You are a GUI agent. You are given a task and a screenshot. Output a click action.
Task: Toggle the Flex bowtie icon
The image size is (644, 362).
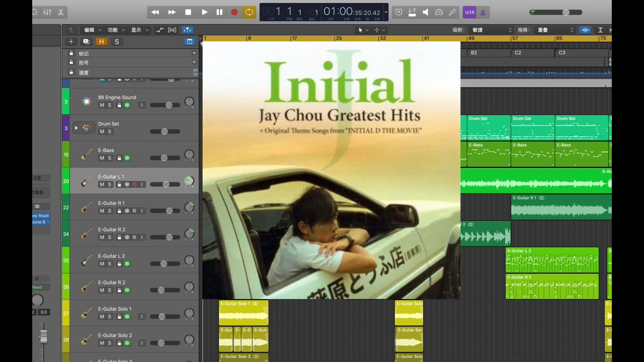172,30
